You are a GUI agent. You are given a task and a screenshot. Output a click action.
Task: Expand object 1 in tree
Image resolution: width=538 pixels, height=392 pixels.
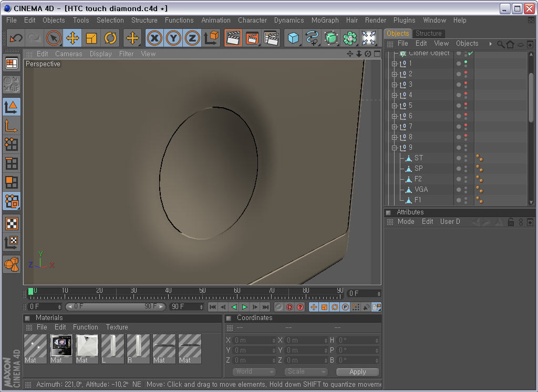[394, 64]
